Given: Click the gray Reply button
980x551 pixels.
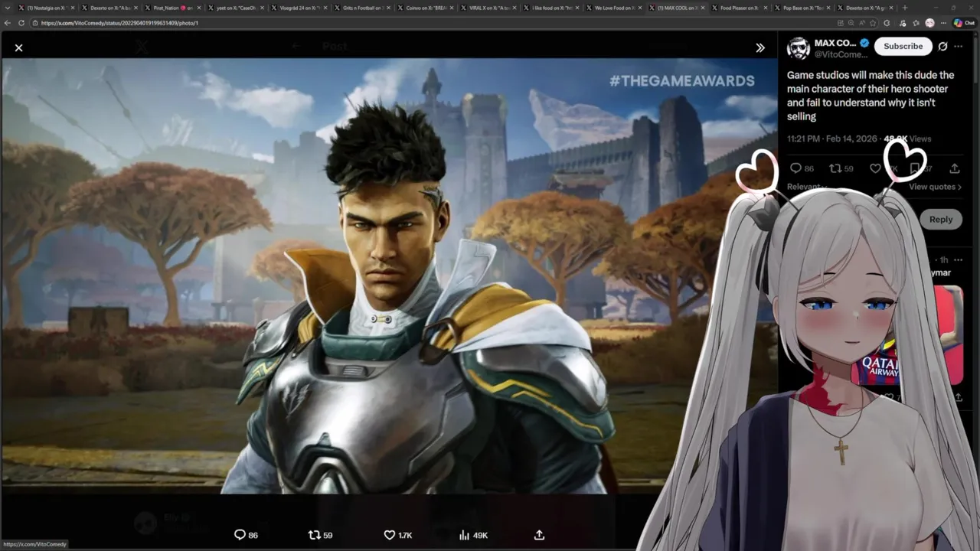Looking at the screenshot, I should pyautogui.click(x=941, y=220).
